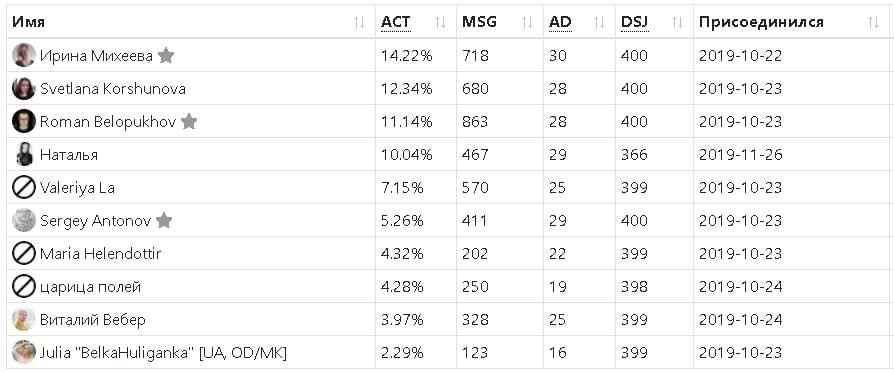Open Svetlana Korshunova's avatar thumbnail

[x=24, y=88]
